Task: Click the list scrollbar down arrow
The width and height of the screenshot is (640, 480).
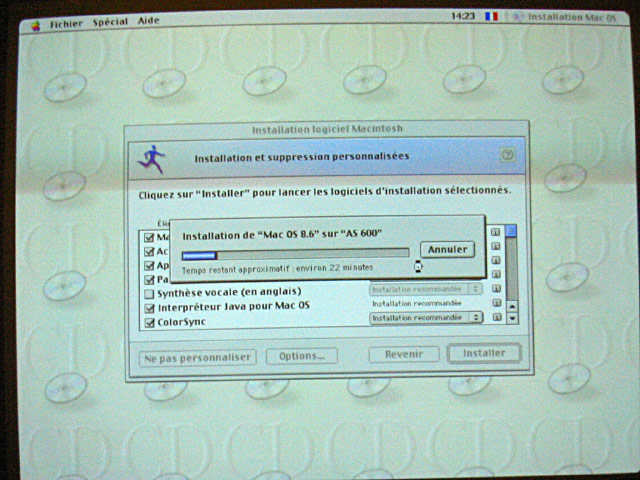Action: 512,318
